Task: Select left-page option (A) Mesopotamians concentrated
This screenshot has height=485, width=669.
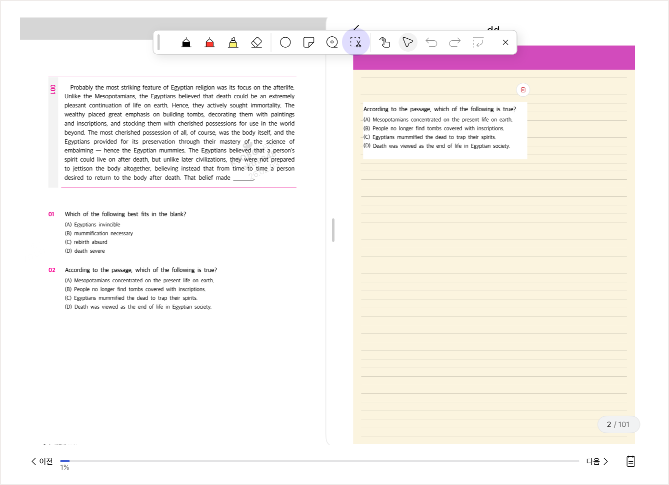Action: 139,280
